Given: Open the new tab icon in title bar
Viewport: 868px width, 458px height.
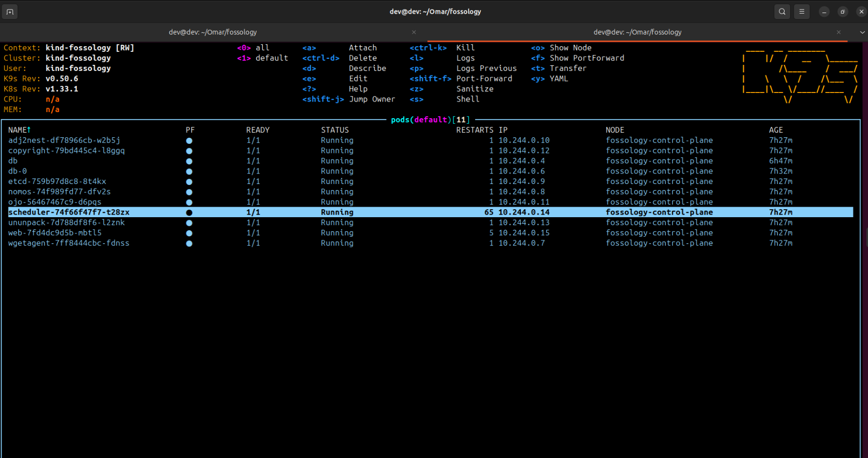Looking at the screenshot, I should click(10, 12).
